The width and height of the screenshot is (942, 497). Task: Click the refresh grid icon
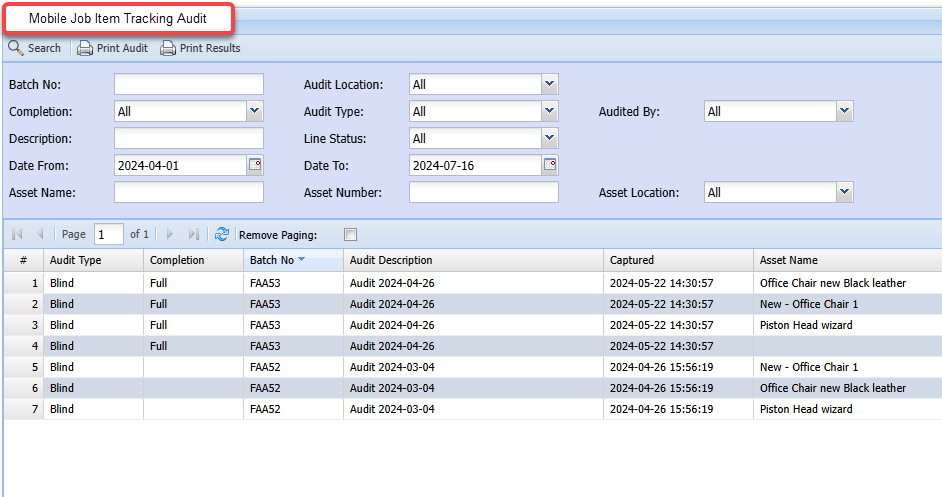tap(222, 234)
